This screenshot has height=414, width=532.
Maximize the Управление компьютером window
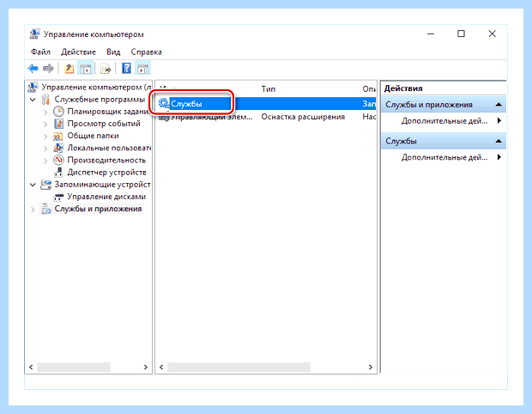(x=461, y=33)
